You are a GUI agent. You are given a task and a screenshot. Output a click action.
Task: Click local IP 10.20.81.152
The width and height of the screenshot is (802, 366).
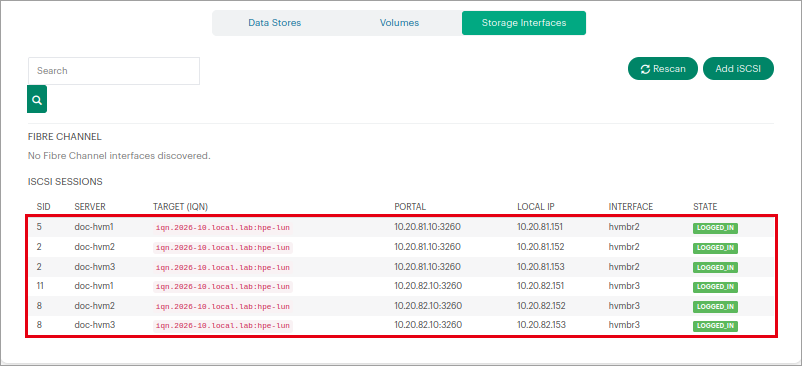(541, 247)
